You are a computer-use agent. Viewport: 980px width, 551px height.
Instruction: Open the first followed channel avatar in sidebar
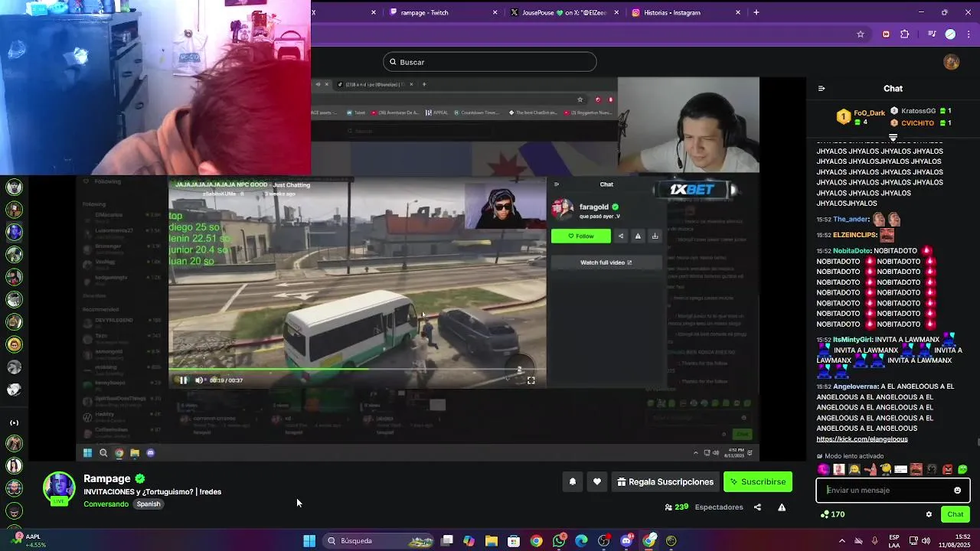(x=14, y=187)
